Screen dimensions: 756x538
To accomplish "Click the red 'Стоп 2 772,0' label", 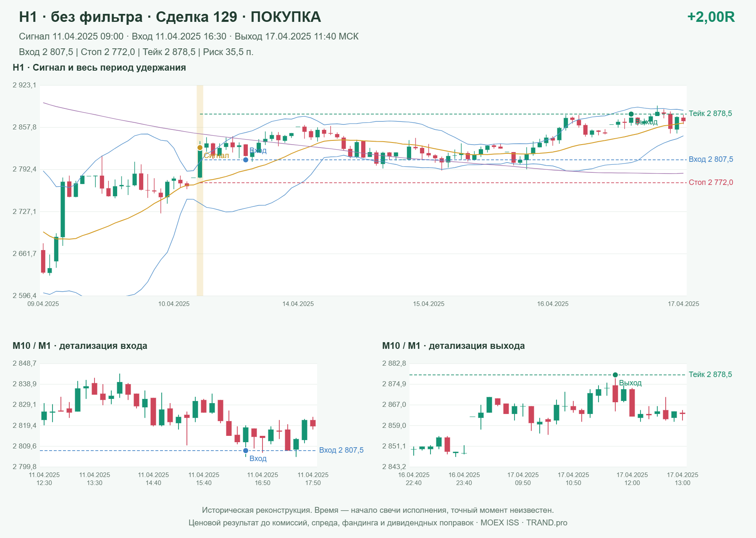I will click(711, 182).
